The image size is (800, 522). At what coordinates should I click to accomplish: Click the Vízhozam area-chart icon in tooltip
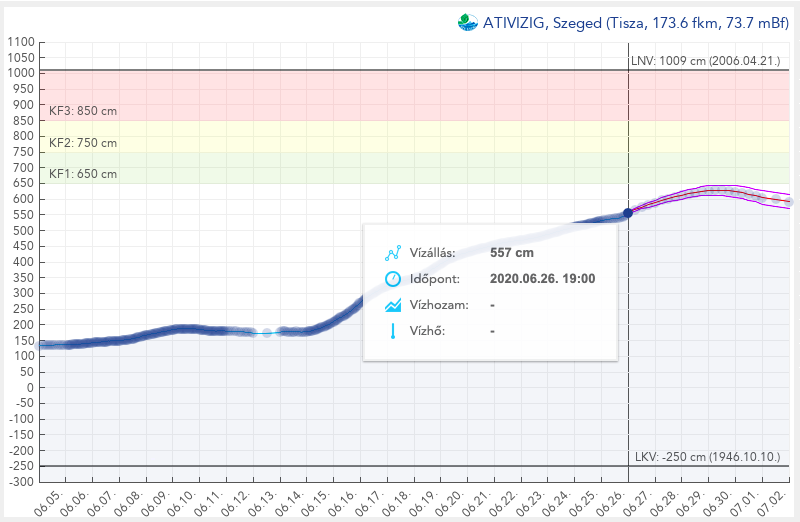point(392,305)
